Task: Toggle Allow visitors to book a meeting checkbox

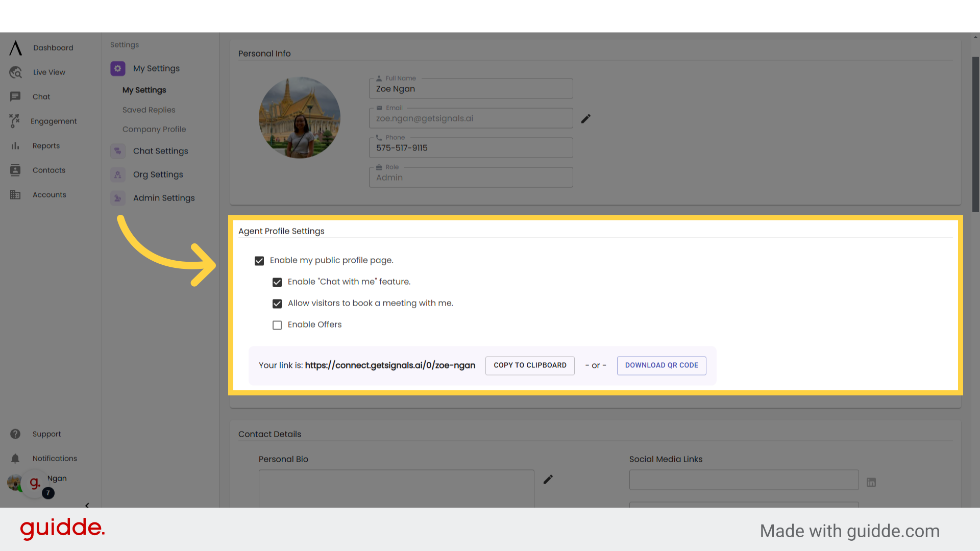Action: coord(277,304)
